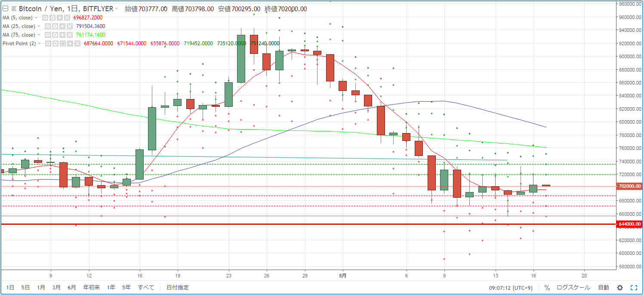The height and width of the screenshot is (295, 644).
Task: Enable ログスケール log scale
Action: [573, 288]
